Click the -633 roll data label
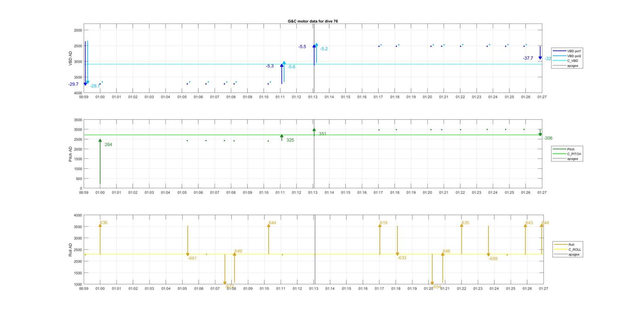The height and width of the screenshot is (319, 644). (402, 258)
